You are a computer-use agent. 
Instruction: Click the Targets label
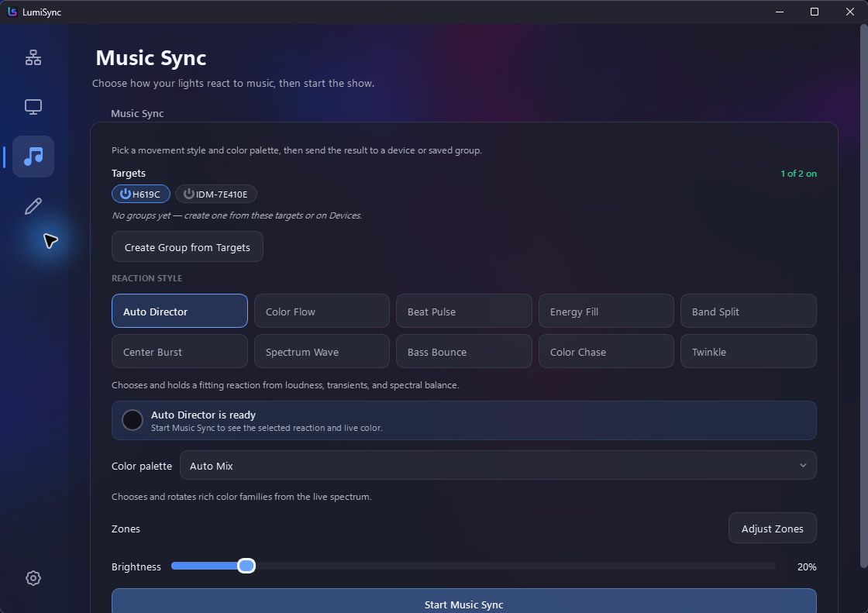click(129, 174)
